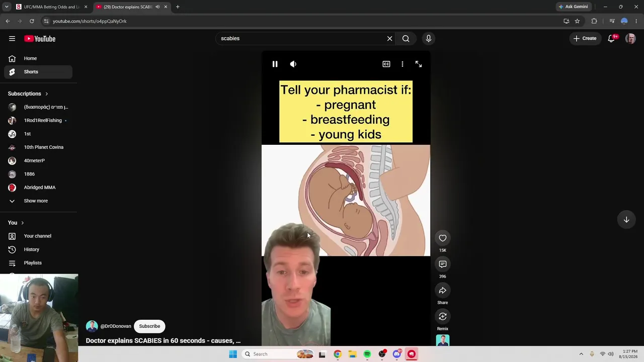The height and width of the screenshot is (362, 644).
Task: Open the Chrome three-dot menu
Action: pyautogui.click(x=636, y=21)
